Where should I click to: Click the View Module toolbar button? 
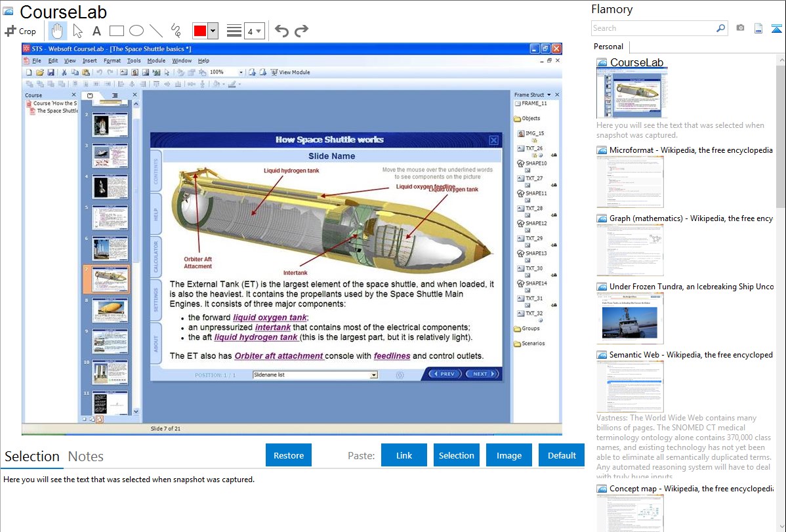pyautogui.click(x=290, y=72)
